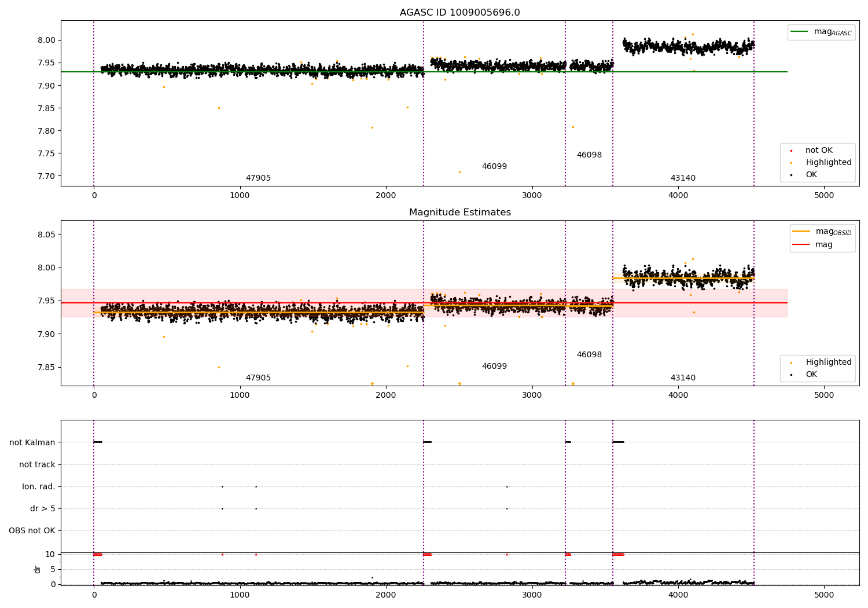Click the red line sample beside the "mag" legend entry
This screenshot has width=868, height=608.
click(x=801, y=244)
